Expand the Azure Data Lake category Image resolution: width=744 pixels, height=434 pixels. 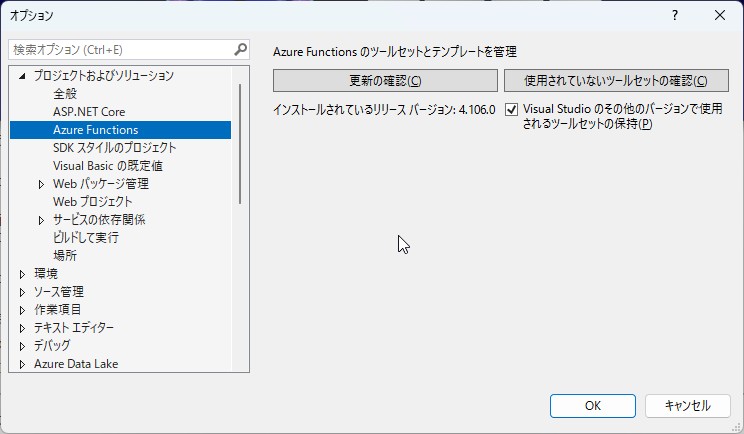tap(22, 364)
